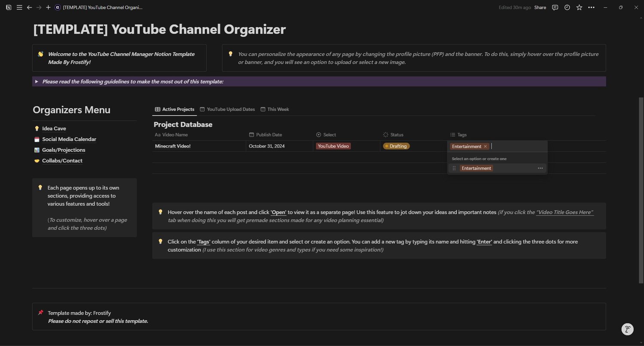Image resolution: width=644 pixels, height=346 pixels.
Task: Grab the drag handle beside Entertainment option
Action: click(x=454, y=168)
